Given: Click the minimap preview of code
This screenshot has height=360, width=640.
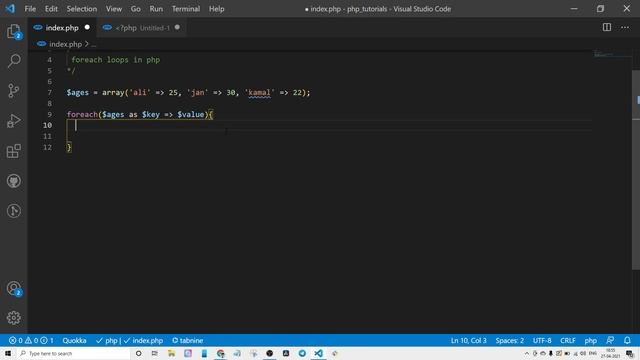Looking at the screenshot, I should pos(603,54).
